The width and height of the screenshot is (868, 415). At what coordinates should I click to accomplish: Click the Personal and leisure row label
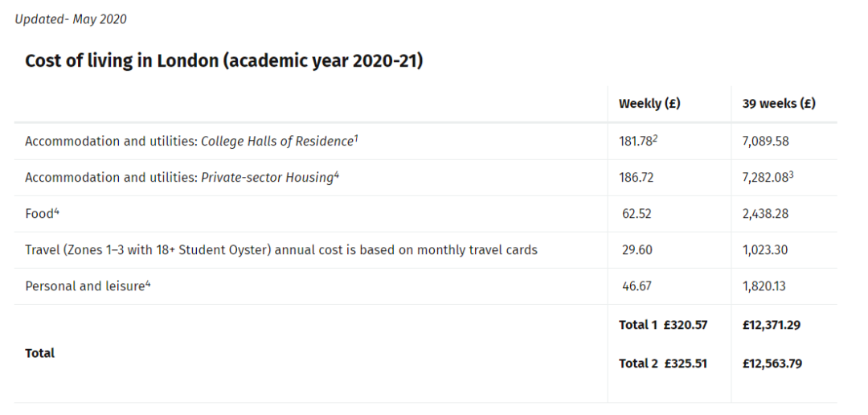(85, 286)
